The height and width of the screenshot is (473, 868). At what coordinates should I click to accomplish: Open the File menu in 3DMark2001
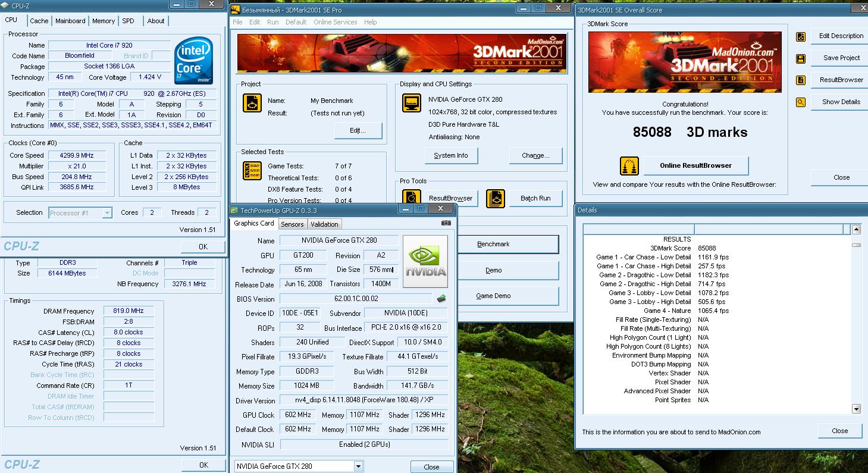click(237, 22)
